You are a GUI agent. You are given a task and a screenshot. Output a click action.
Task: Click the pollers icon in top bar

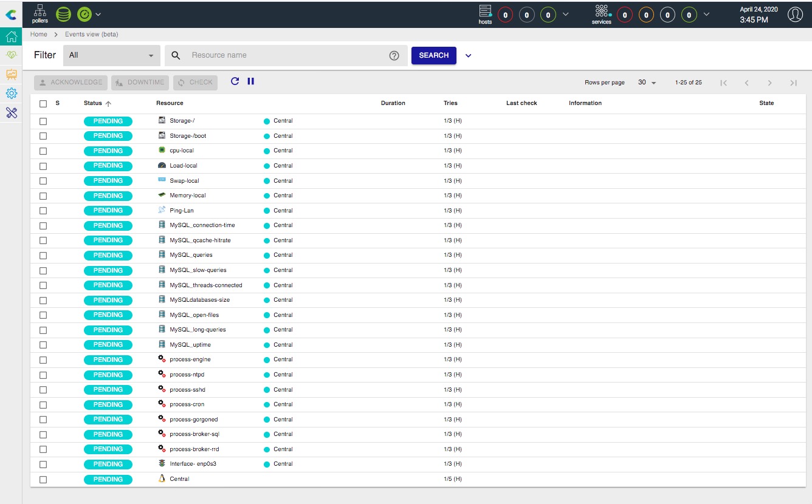40,13
